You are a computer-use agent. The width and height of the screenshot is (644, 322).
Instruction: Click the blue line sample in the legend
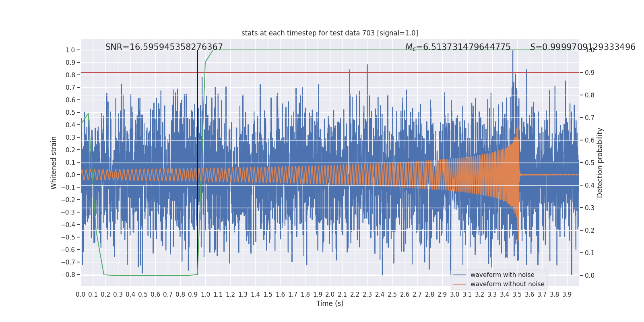point(460,275)
